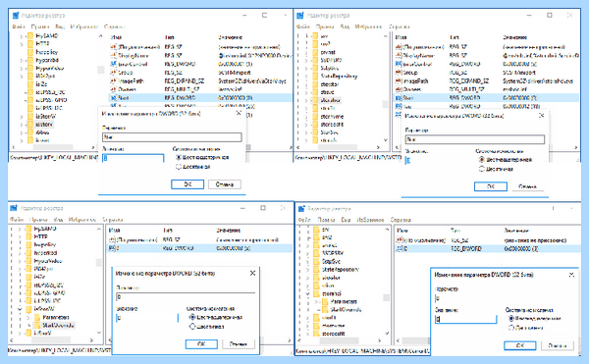
Task: Click the Owners value icon in top-right window
Action: click(399, 89)
